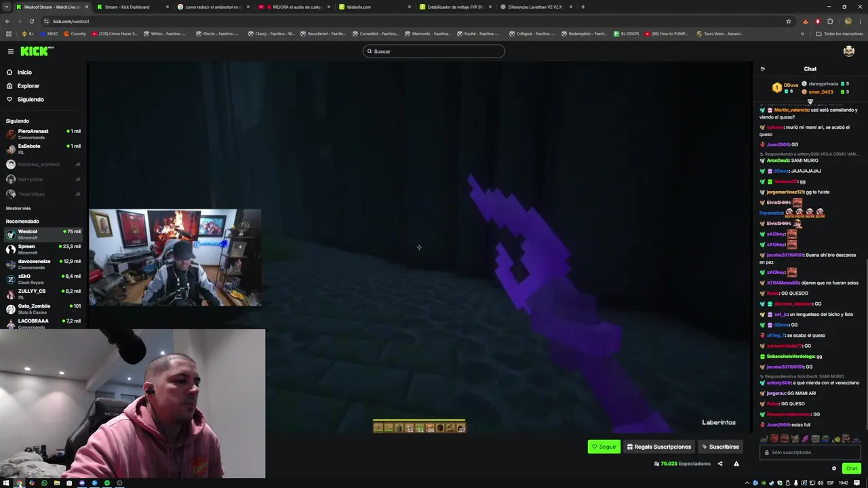Screen dimensions: 868x488
Task: Click the 75.025 Espectadores viewer count
Action: [x=682, y=464]
